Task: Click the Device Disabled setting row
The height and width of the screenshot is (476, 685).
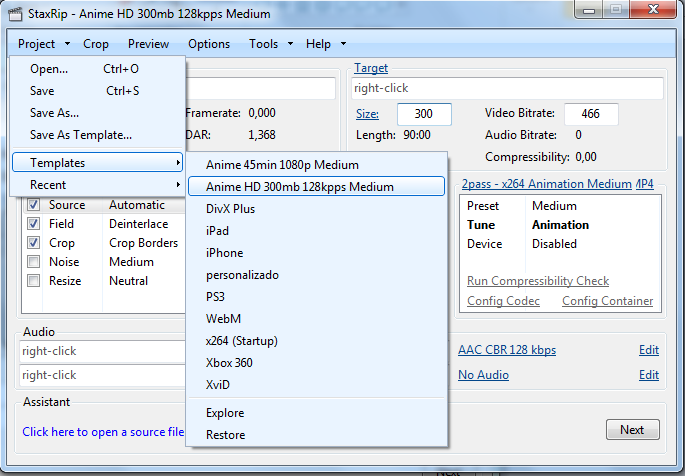Action: (560, 244)
